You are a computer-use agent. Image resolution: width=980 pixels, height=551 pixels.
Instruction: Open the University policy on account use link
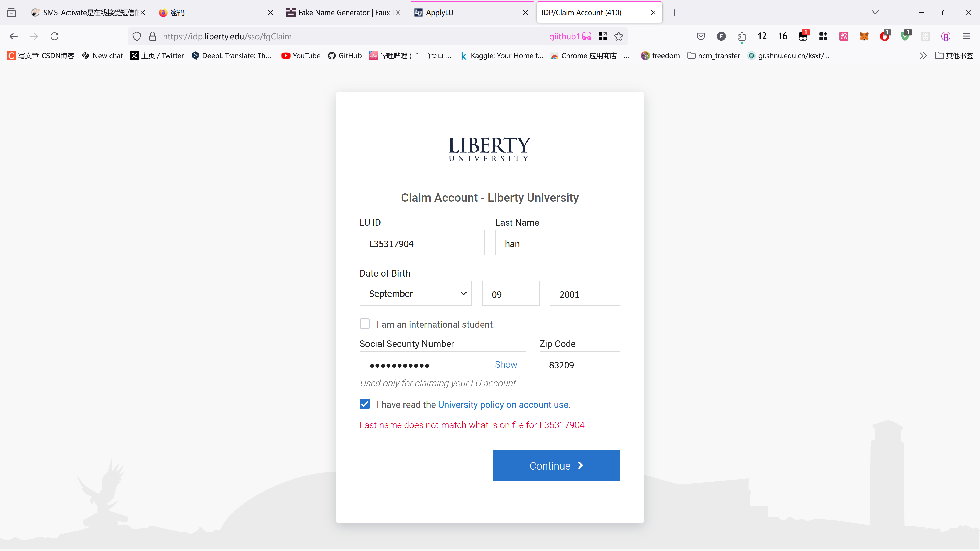tap(504, 404)
